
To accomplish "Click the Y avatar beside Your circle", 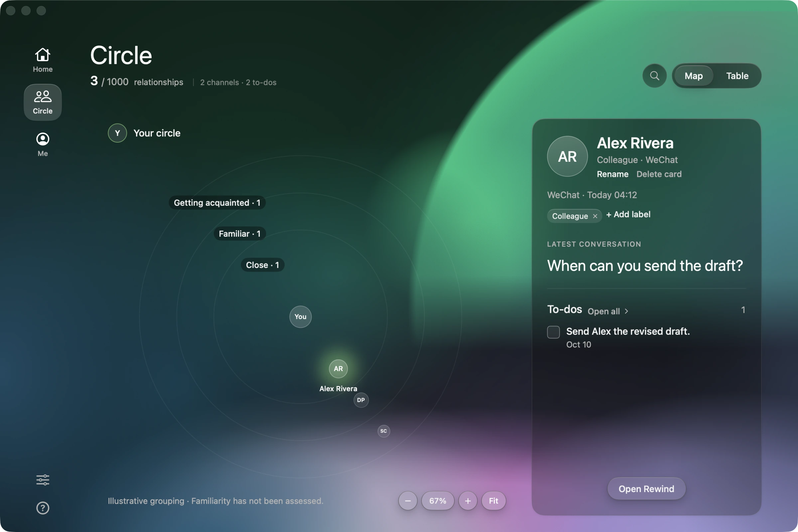I will pos(117,133).
